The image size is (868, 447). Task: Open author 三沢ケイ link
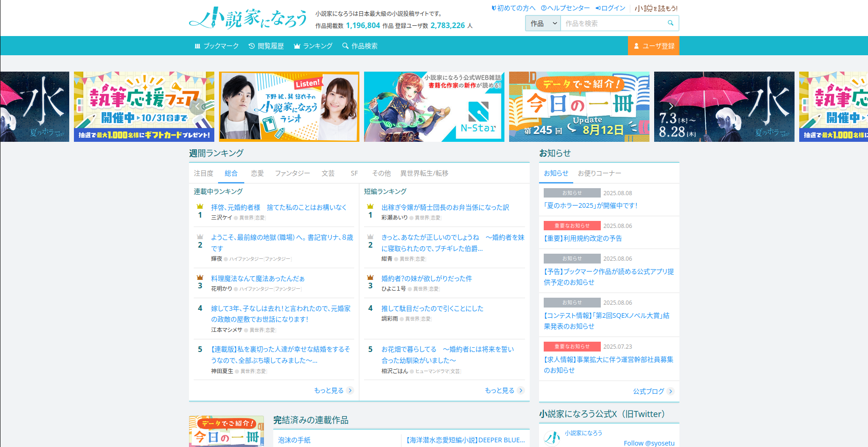221,218
